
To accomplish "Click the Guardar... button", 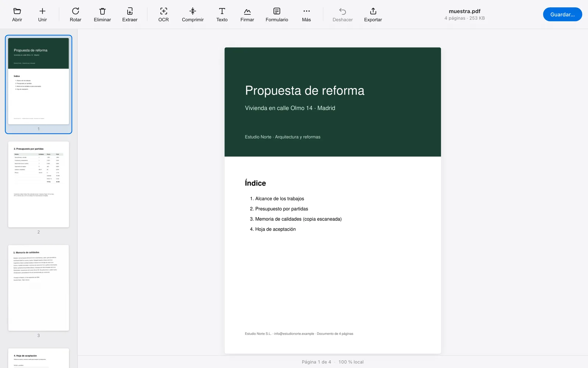I will (x=562, y=14).
